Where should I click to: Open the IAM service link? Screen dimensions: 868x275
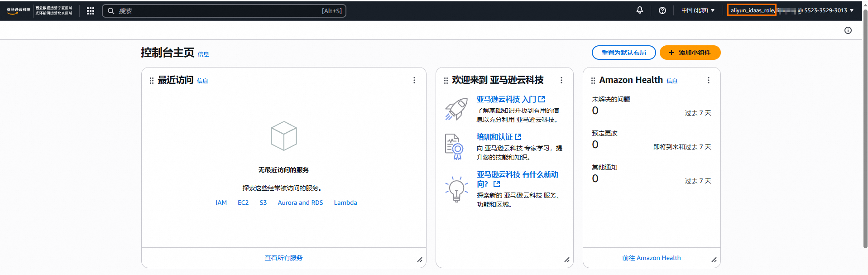(x=221, y=203)
